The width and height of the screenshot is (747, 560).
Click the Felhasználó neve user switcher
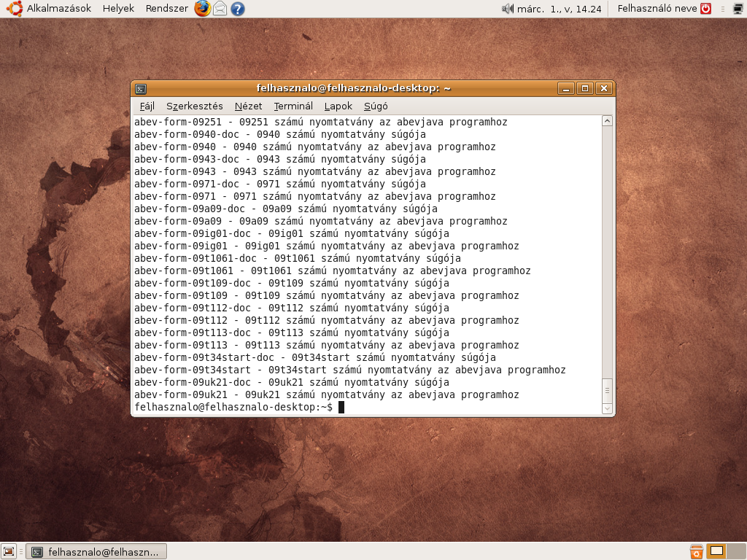point(657,9)
